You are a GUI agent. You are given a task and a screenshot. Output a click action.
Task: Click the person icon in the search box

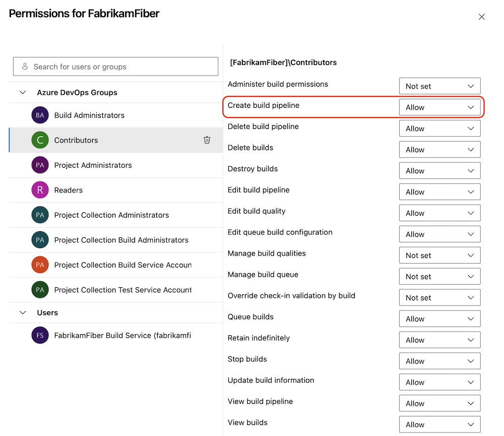pyautogui.click(x=25, y=67)
